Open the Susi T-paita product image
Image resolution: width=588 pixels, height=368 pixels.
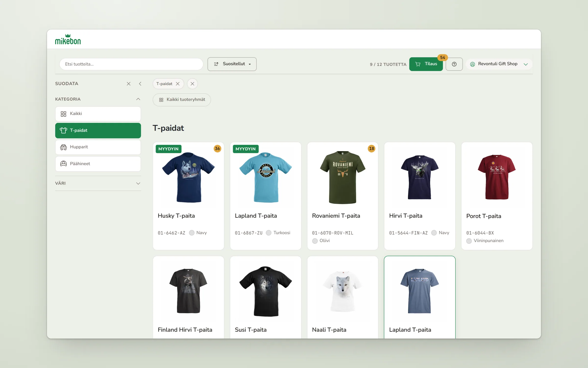266,291
